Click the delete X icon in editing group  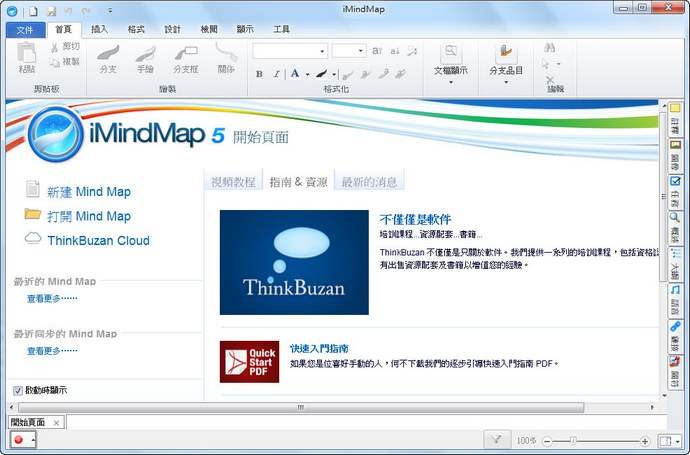[550, 80]
